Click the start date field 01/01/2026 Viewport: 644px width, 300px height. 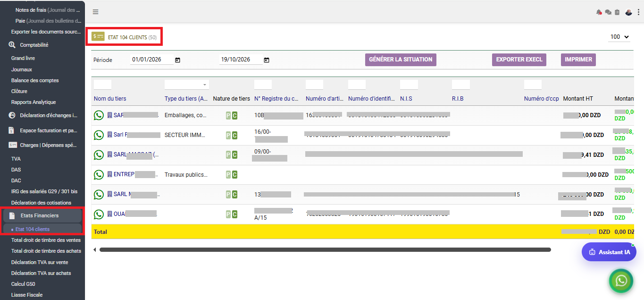(x=151, y=60)
